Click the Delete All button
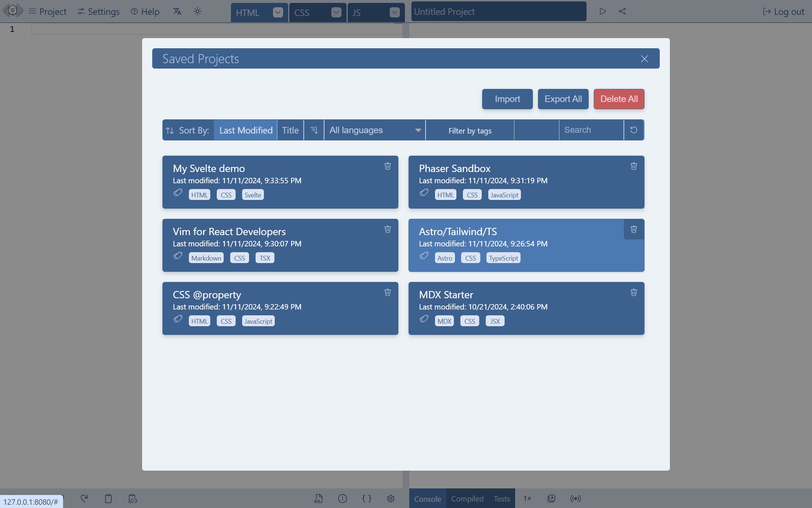 click(x=619, y=98)
